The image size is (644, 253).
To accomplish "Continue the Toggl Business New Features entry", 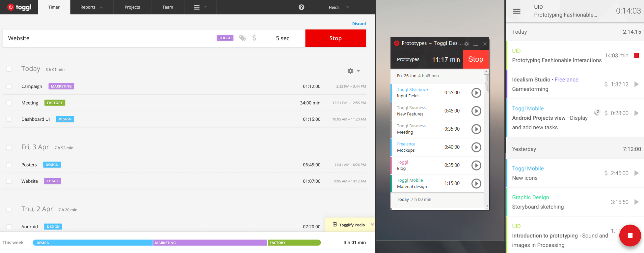I will pyautogui.click(x=476, y=111).
